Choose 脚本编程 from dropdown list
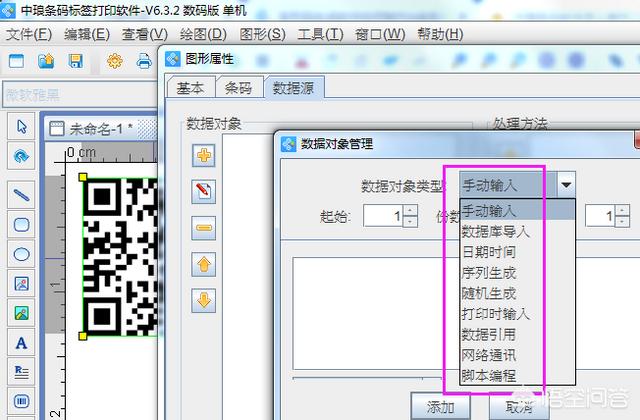Image resolution: width=640 pixels, height=420 pixels. pos(518,376)
